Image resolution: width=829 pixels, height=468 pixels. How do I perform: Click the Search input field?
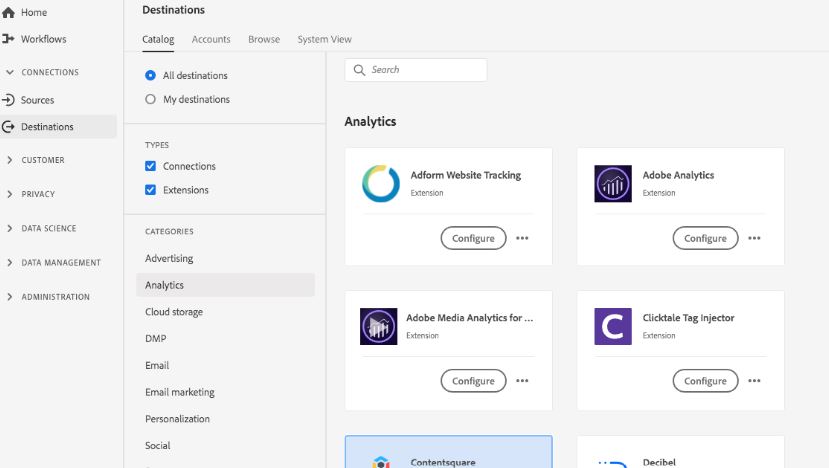(416, 70)
